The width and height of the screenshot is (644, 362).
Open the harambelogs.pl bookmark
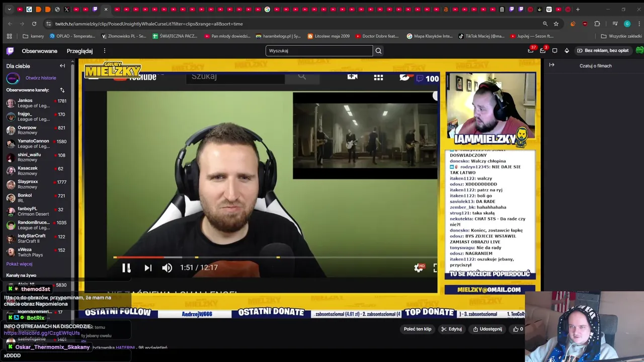[x=278, y=36]
